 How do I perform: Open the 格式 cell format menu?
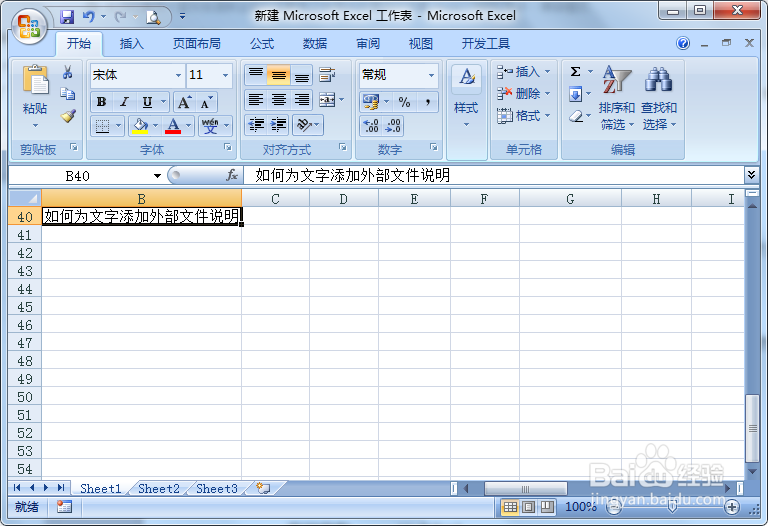(524, 116)
